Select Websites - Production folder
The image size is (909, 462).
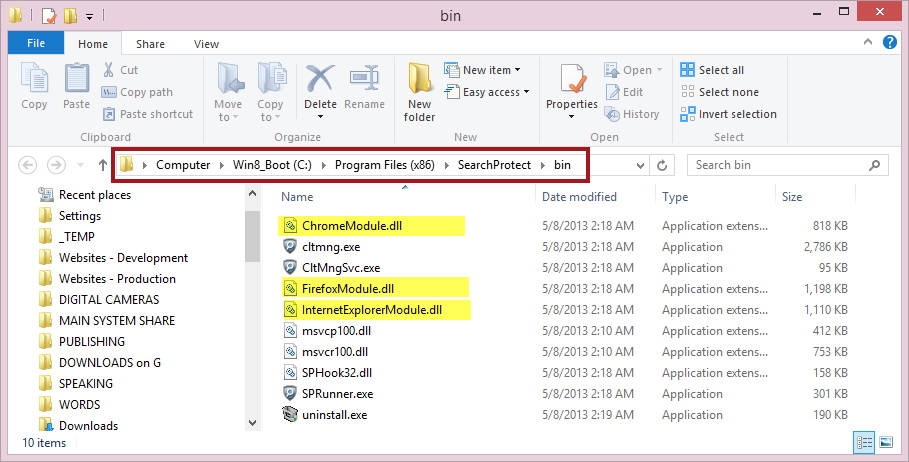pos(107,279)
